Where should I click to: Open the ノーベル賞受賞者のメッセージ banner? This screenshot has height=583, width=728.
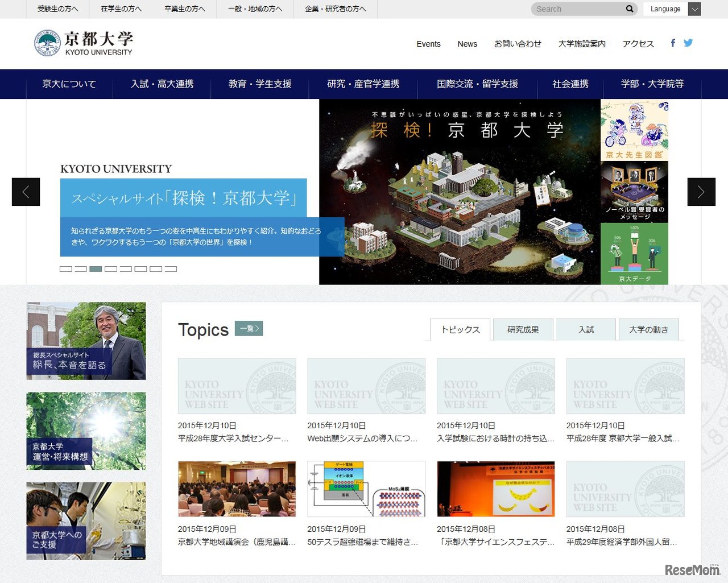(634, 192)
